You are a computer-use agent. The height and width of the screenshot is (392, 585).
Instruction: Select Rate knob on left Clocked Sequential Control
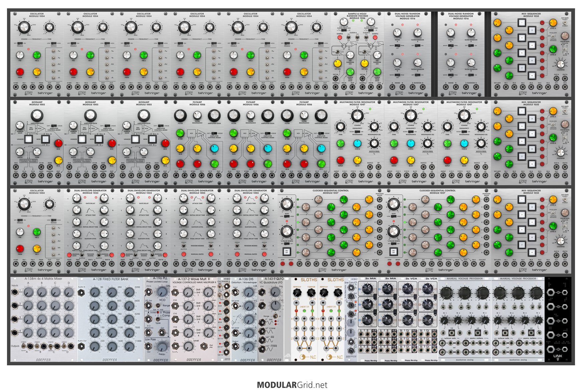pyautogui.click(x=286, y=204)
